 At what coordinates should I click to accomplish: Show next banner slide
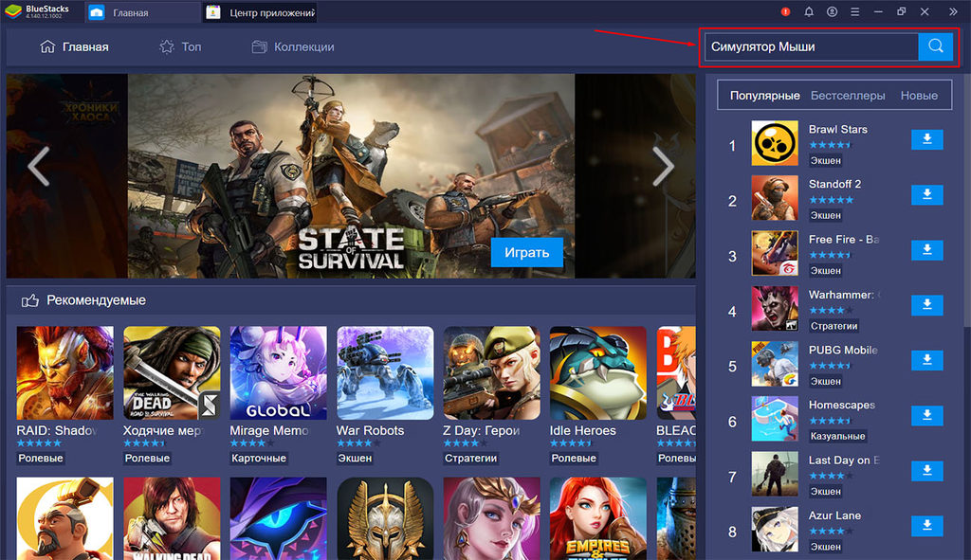(663, 166)
